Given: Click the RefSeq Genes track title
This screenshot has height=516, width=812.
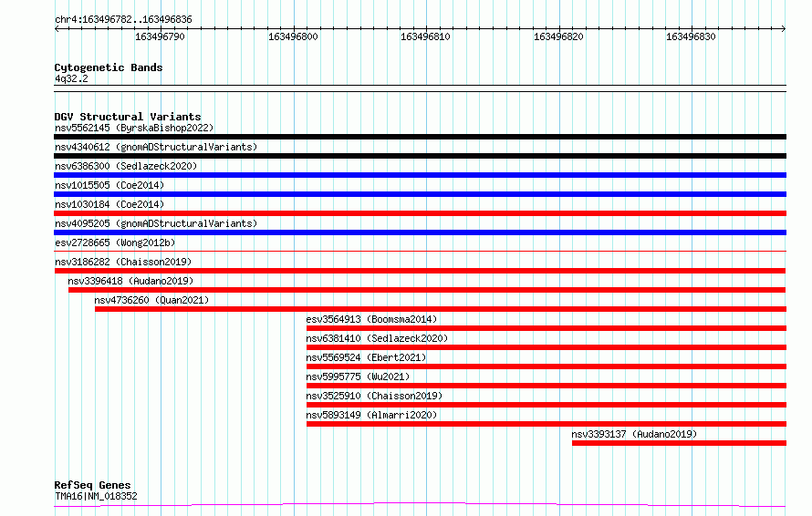Looking at the screenshot, I should 92,485.
